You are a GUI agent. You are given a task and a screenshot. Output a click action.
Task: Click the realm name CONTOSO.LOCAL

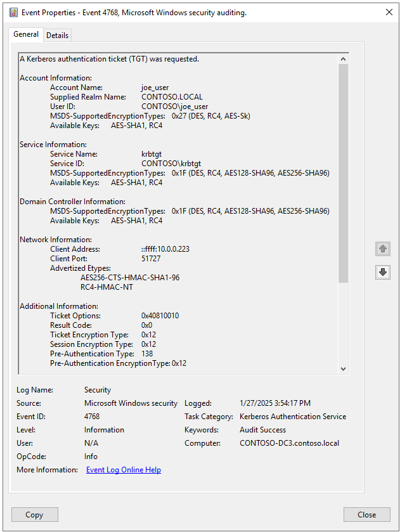click(172, 97)
